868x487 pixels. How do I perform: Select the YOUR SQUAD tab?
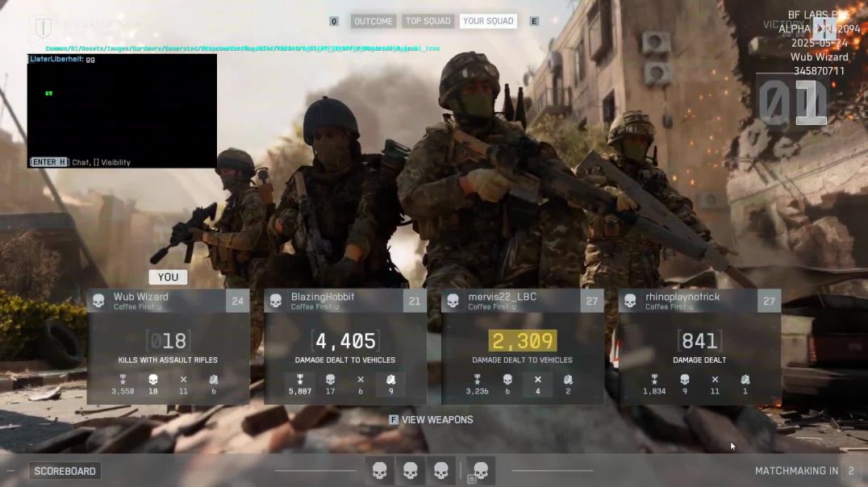click(x=488, y=21)
